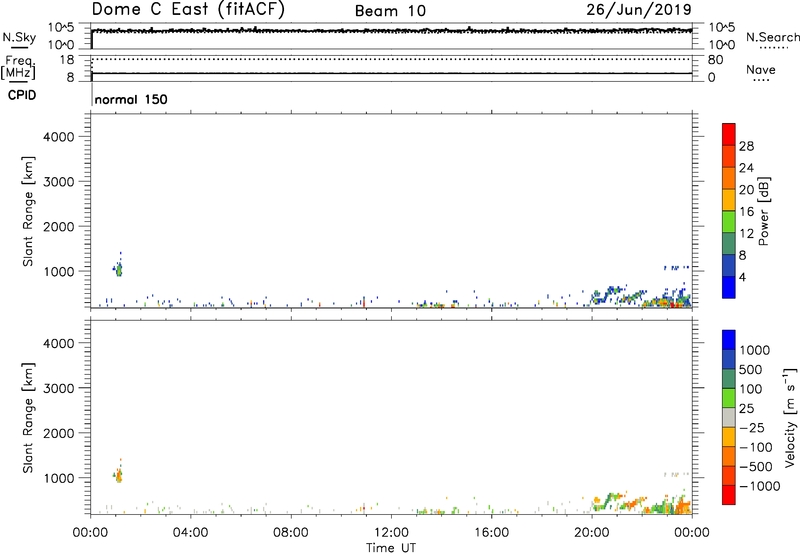Click the 'N.Sky' axis label

point(19,37)
